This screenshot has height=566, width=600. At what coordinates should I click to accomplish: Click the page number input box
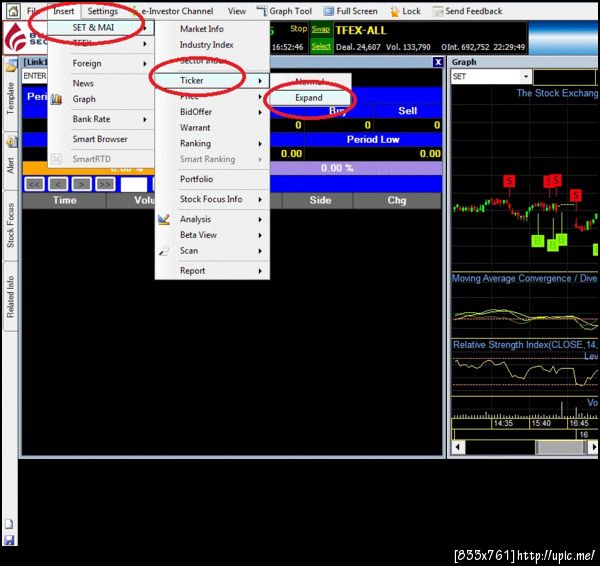point(134,184)
